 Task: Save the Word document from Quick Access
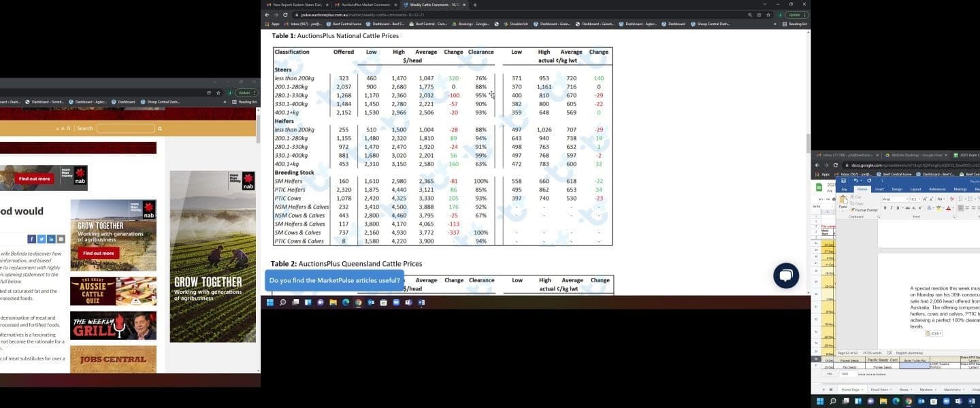tap(844, 180)
